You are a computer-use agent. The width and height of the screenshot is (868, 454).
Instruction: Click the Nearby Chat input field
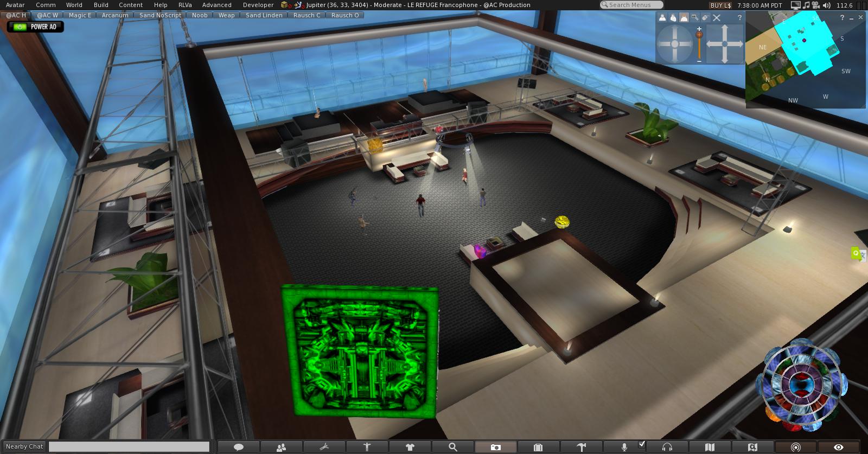(x=129, y=446)
